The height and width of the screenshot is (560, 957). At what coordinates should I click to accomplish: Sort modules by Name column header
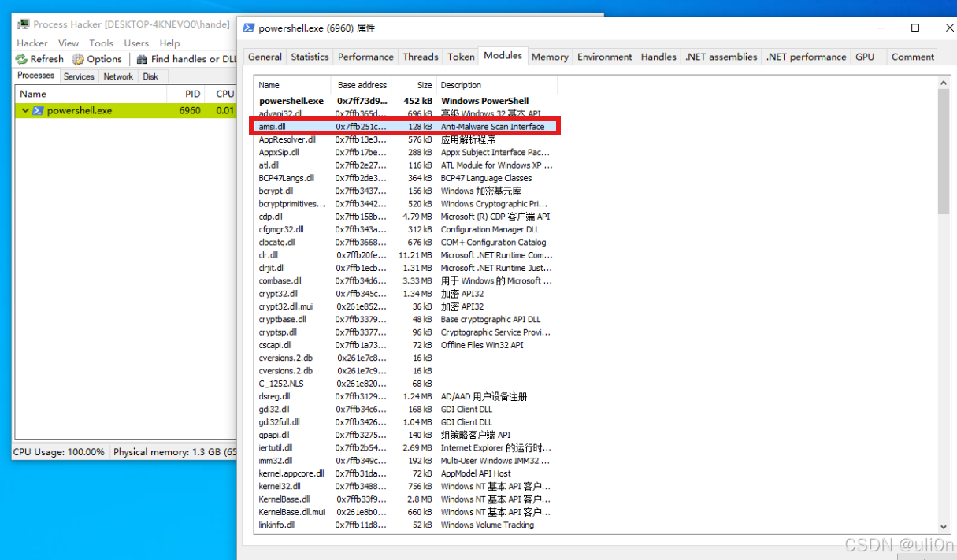(x=292, y=85)
